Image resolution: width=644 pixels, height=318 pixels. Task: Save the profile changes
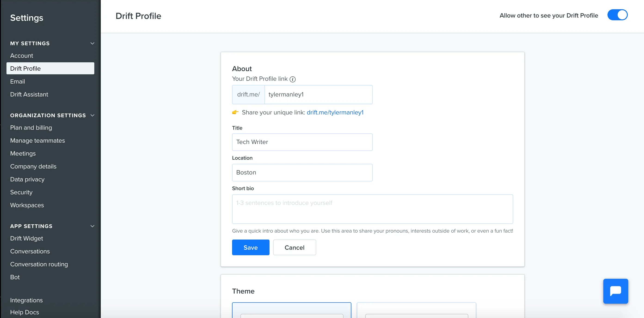pyautogui.click(x=251, y=247)
